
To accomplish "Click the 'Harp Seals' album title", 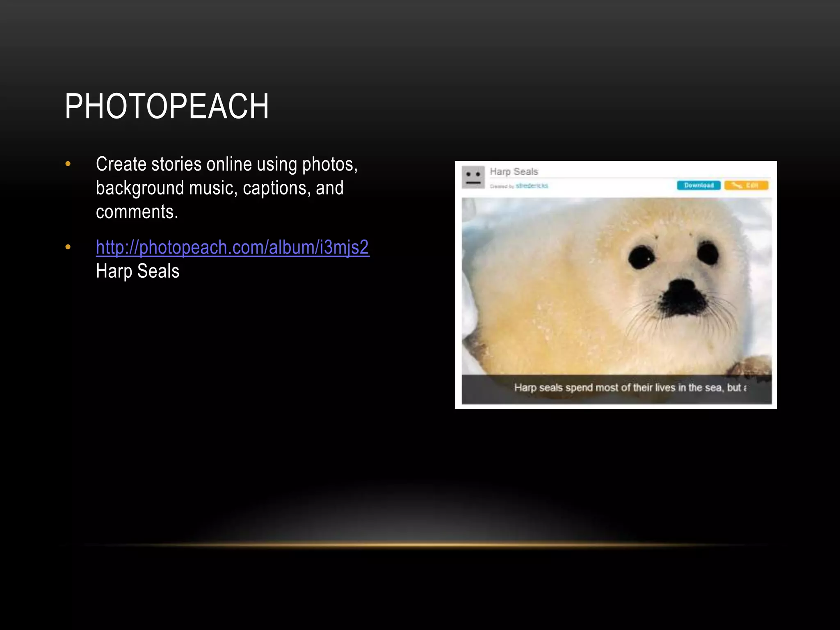I will point(514,171).
